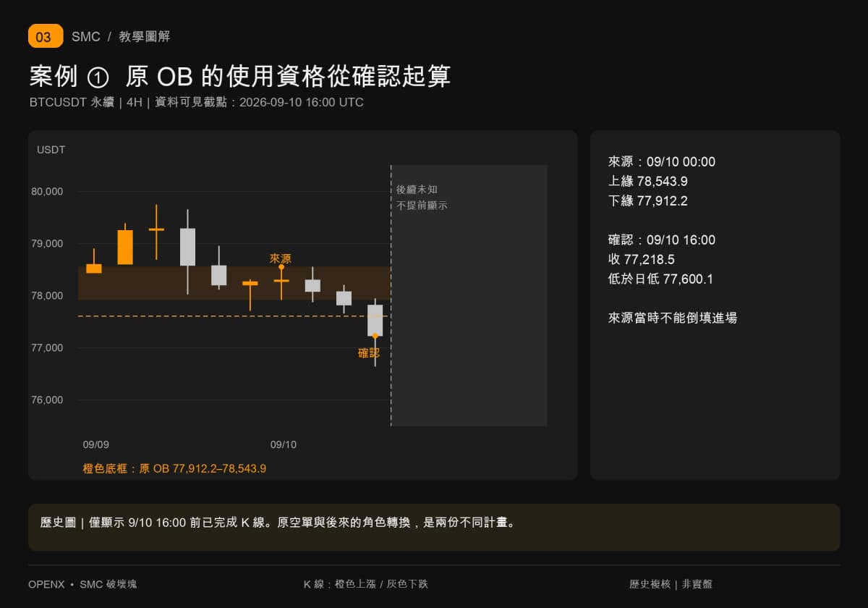Screen dimensions: 868x608
Task: Select the gray candle right after the 來源 candle
Action: click(312, 286)
